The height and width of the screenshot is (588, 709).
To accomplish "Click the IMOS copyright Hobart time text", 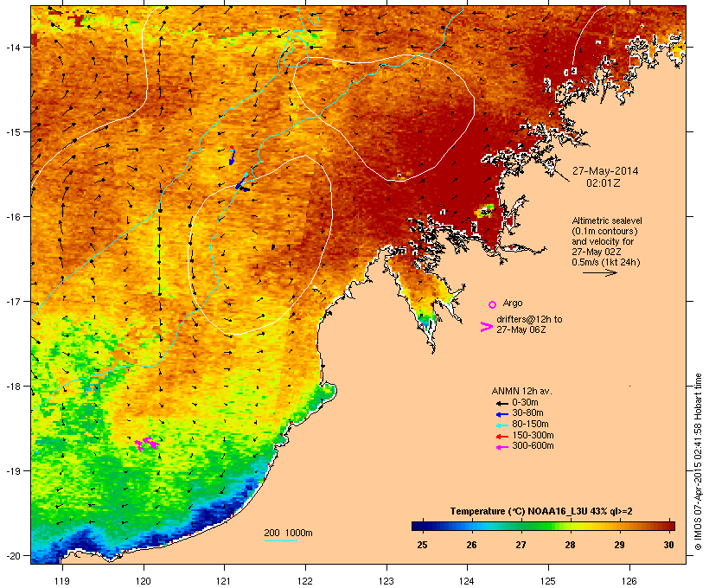I will pos(698,462).
